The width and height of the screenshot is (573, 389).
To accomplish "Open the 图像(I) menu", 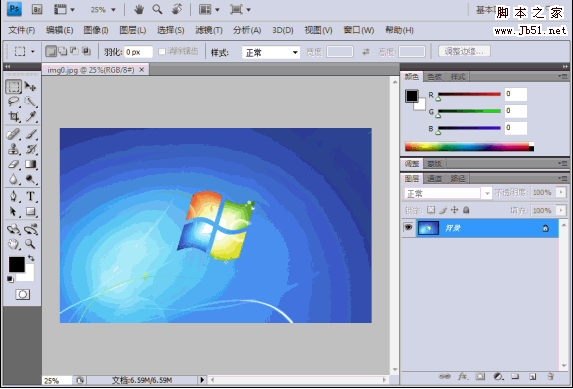I will 96,30.
